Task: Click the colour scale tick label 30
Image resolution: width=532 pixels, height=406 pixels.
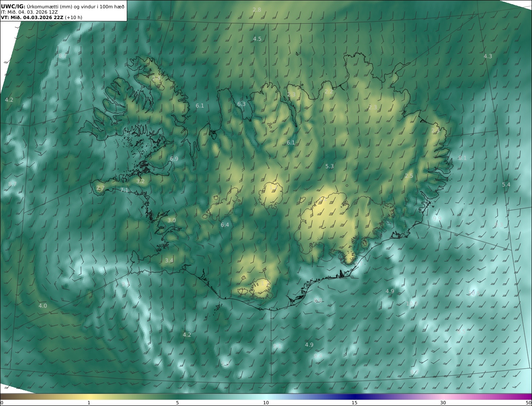Action: 443,403
